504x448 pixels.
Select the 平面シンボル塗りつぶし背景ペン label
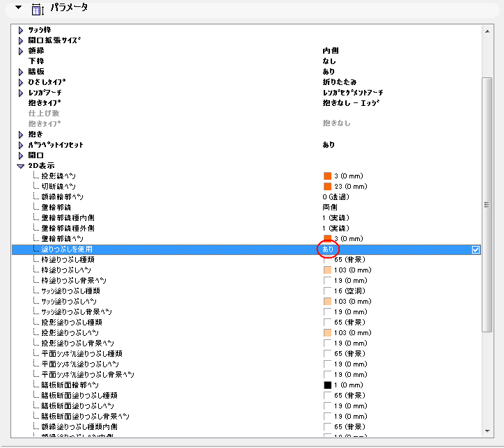click(88, 375)
